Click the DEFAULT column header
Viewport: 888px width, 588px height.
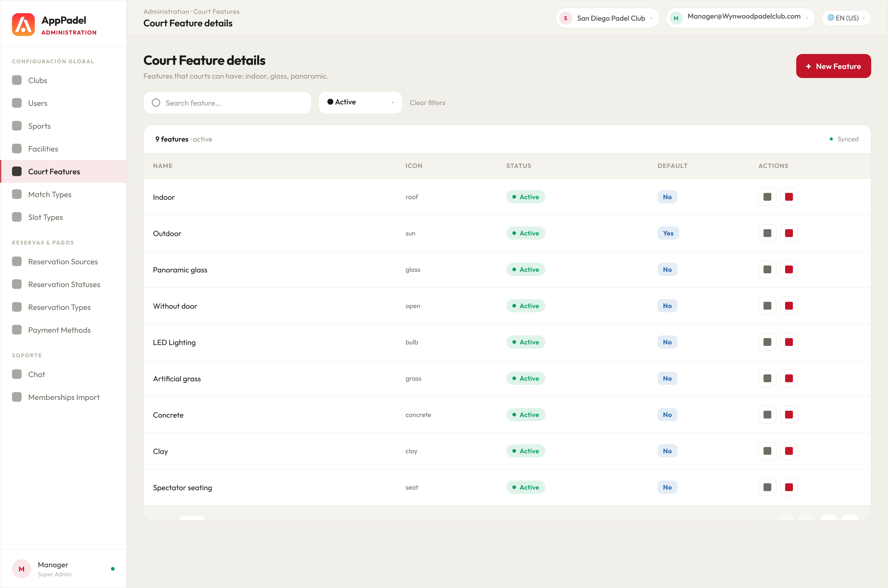click(x=672, y=166)
